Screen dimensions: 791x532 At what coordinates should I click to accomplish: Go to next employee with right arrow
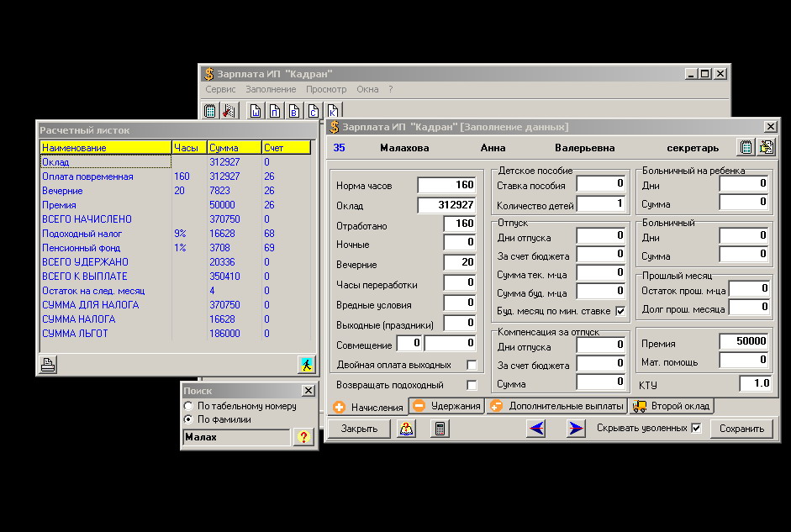point(576,429)
